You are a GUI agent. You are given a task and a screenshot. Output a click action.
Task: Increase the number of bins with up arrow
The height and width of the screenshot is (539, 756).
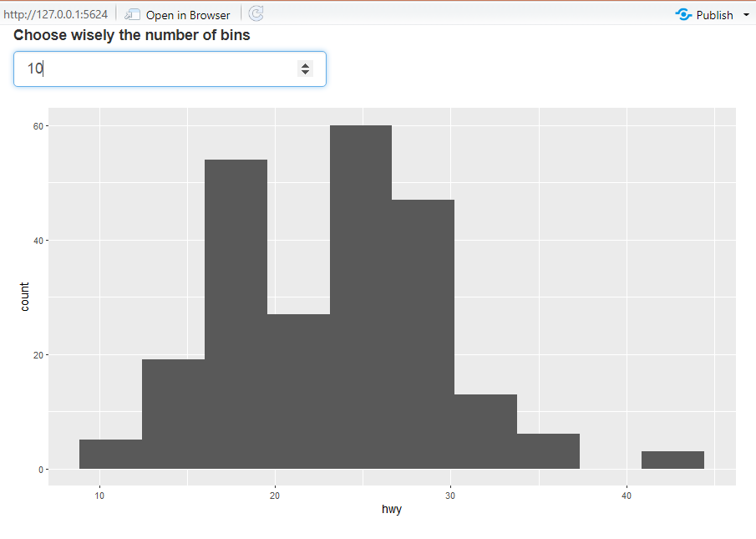click(x=305, y=65)
